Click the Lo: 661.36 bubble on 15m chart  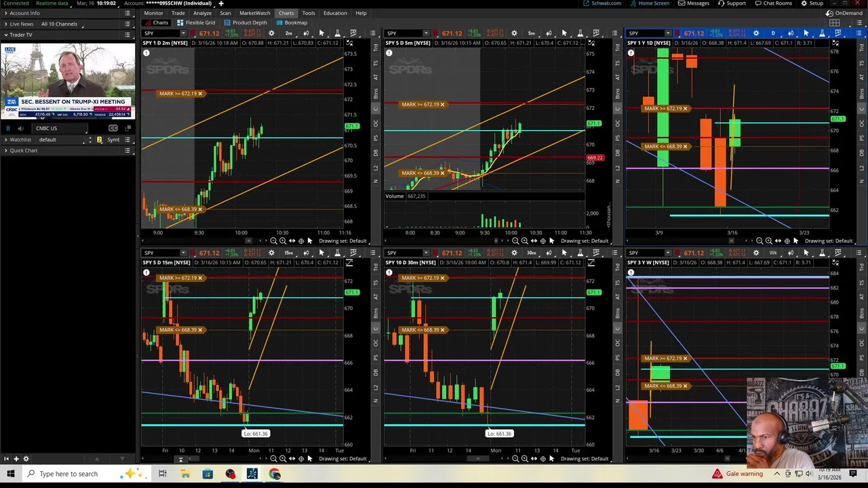(256, 434)
